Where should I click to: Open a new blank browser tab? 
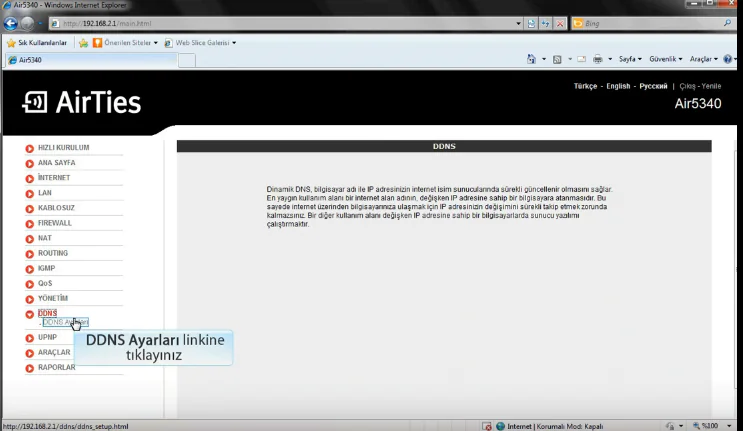click(187, 60)
